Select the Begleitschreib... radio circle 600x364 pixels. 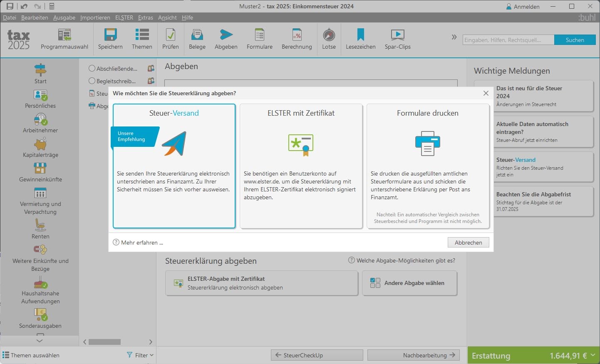pyautogui.click(x=92, y=81)
